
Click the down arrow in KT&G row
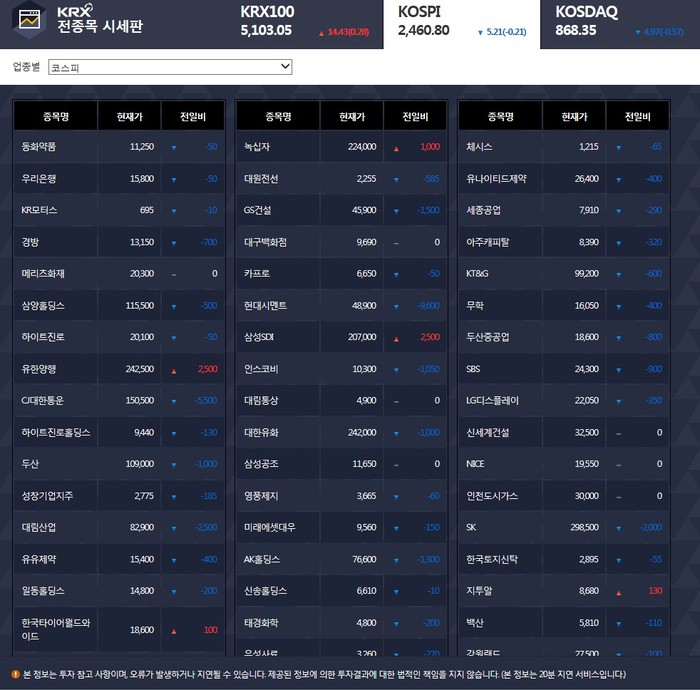pyautogui.click(x=618, y=274)
